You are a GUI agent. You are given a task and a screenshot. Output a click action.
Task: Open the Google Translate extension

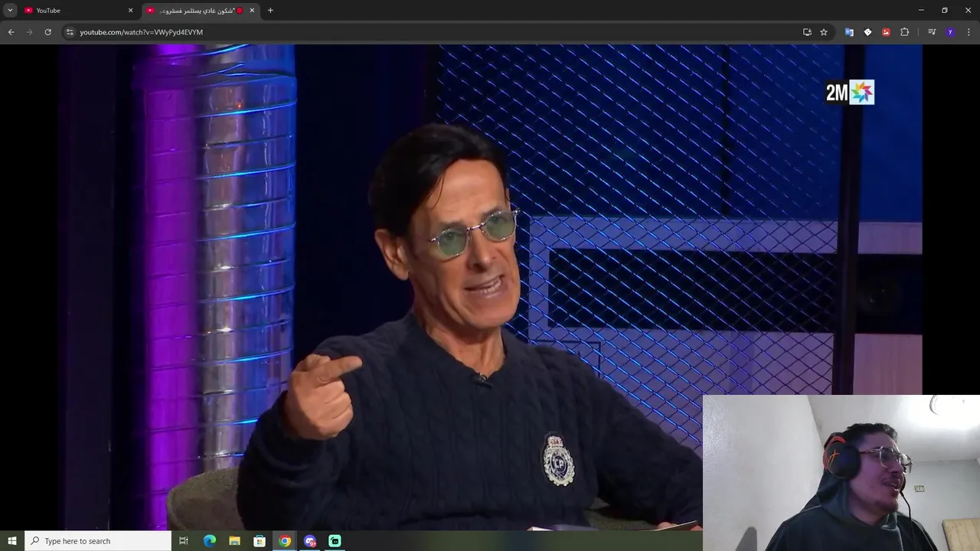tap(849, 32)
